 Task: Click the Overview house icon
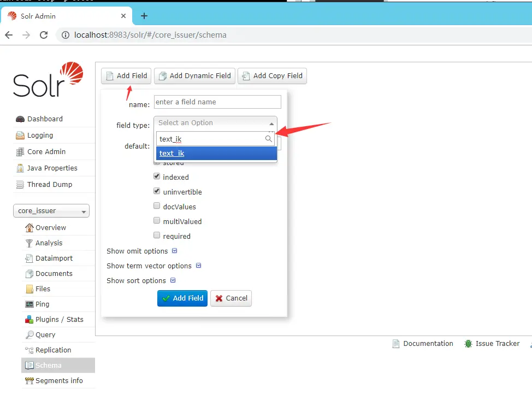click(29, 228)
